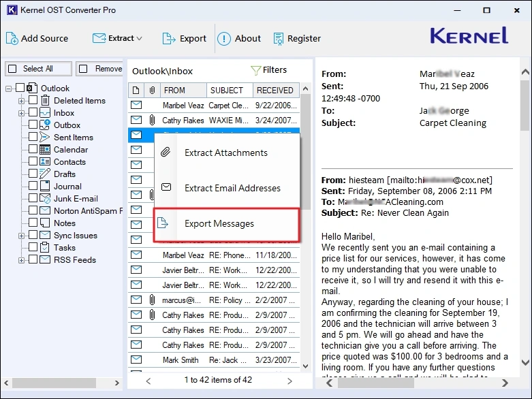The height and width of the screenshot is (399, 532).
Task: Check the Sync Issues checkbox
Action: coord(33,235)
